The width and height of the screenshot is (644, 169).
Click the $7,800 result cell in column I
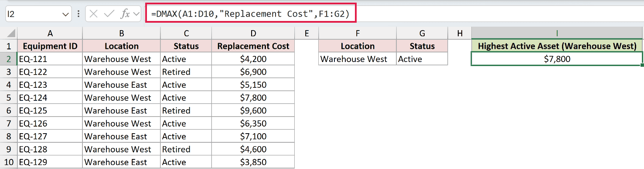click(x=557, y=59)
